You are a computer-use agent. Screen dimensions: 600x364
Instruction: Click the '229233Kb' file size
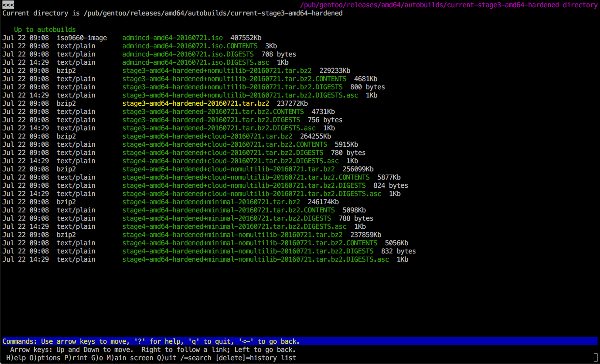335,70
